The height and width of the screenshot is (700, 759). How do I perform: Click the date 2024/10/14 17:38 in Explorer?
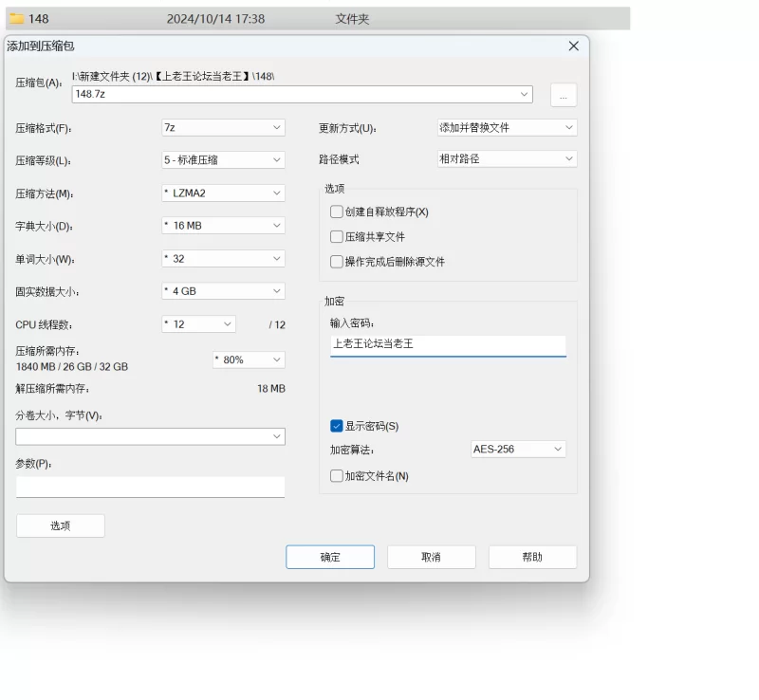pyautogui.click(x=215, y=19)
